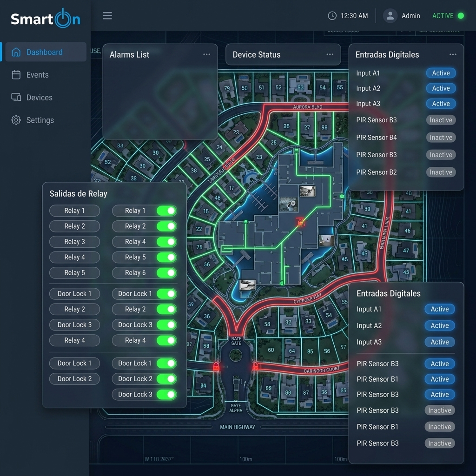
Task: Toggle Relay 2 switch above Door Lock 3
Action: 167,309
